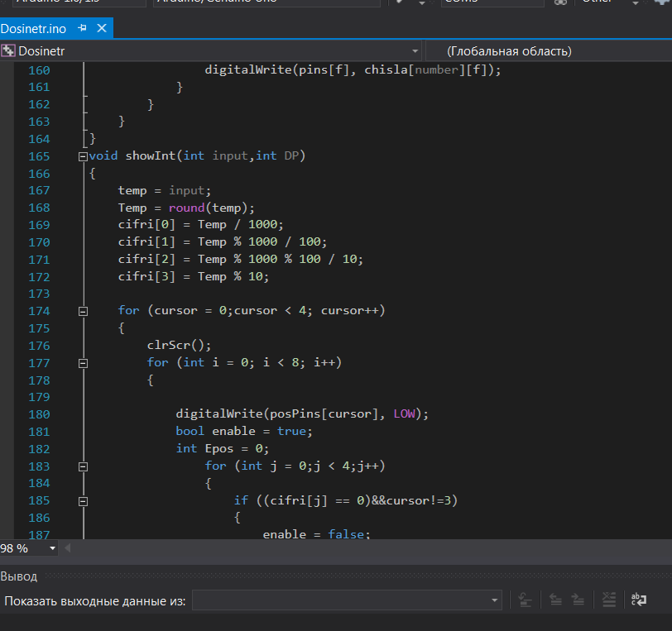This screenshot has height=631, width=672.
Task: Click the false keyword on line 187
Action: (346, 534)
